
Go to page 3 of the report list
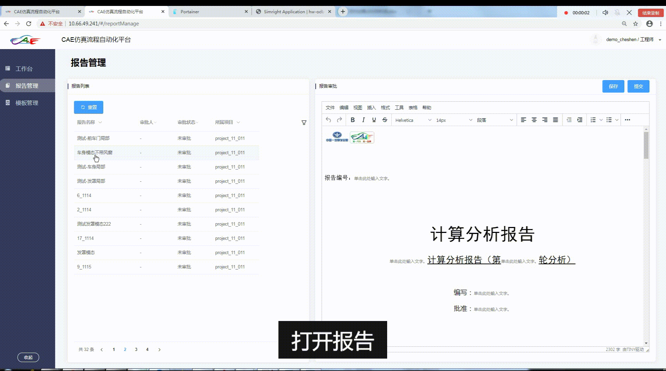(136, 349)
